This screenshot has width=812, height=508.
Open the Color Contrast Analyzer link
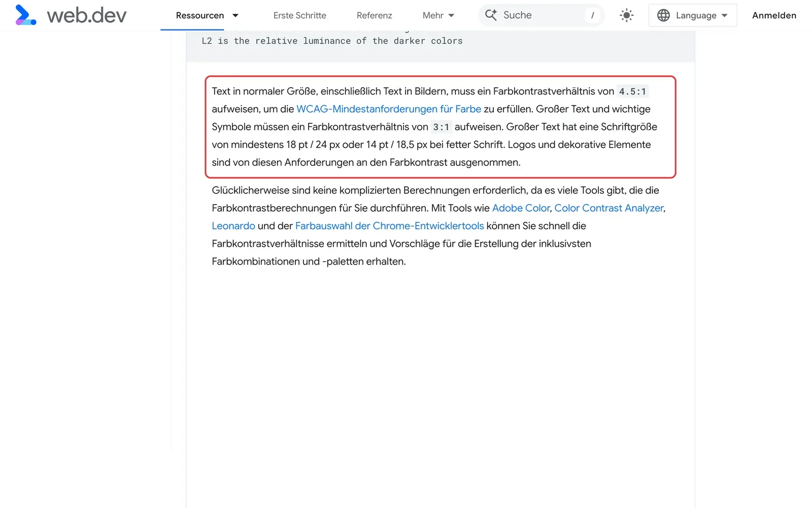[x=609, y=208]
